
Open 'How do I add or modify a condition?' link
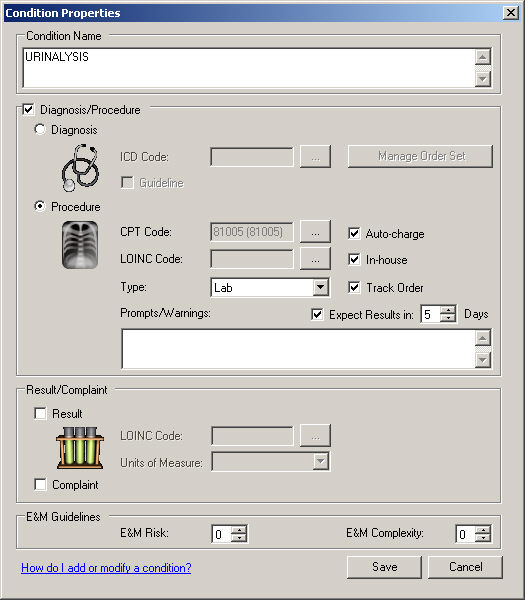(106, 568)
